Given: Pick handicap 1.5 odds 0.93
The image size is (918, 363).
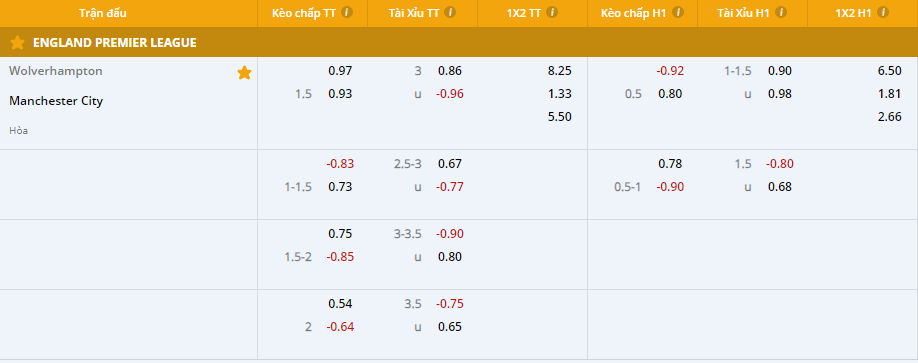Looking at the screenshot, I should tap(340, 94).
